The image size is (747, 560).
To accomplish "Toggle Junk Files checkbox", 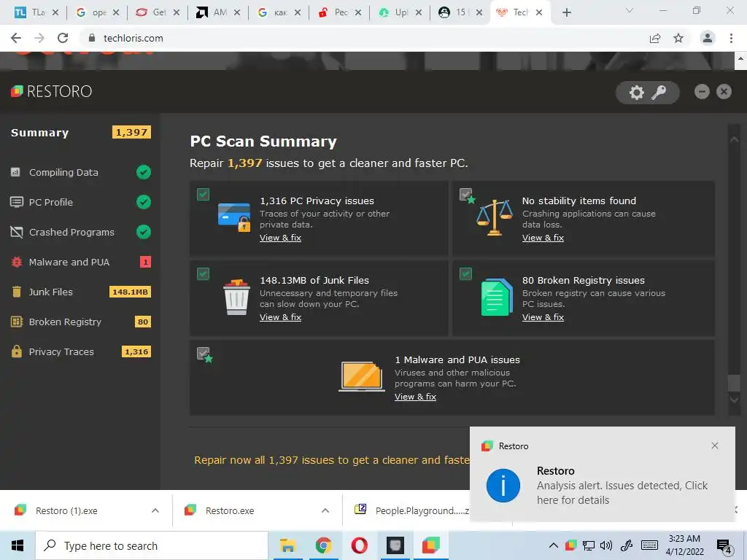I will [203, 274].
